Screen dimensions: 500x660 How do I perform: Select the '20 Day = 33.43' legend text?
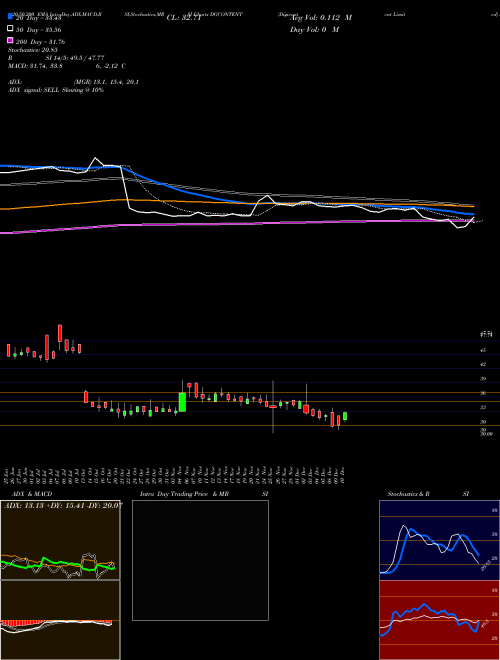click(39, 18)
